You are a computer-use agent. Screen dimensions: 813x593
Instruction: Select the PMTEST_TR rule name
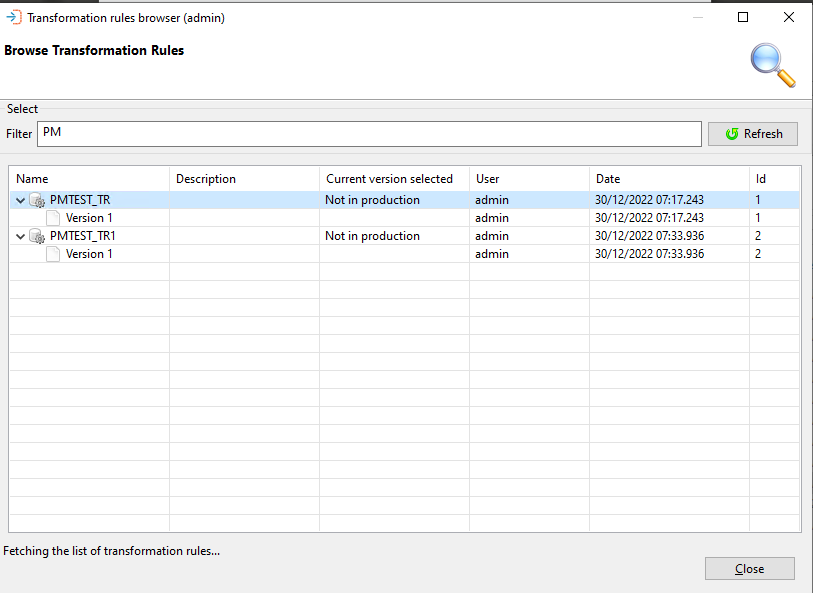tap(80, 200)
